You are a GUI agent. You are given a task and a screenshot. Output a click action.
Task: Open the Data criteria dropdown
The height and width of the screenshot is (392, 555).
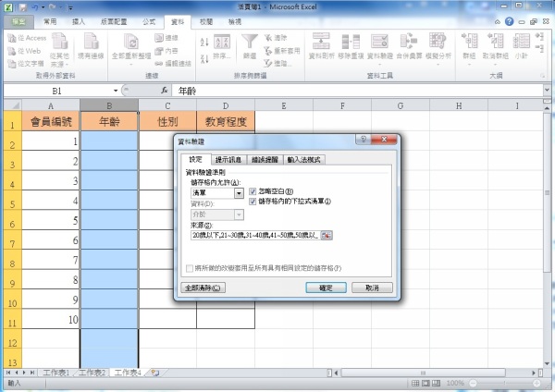click(239, 214)
